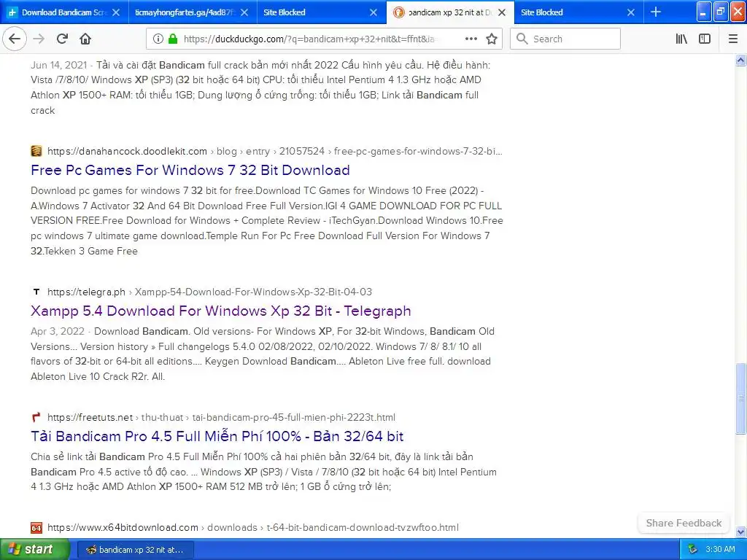Click the scrollbar down arrow
Image resolution: width=747 pixels, height=560 pixels.
(740, 532)
